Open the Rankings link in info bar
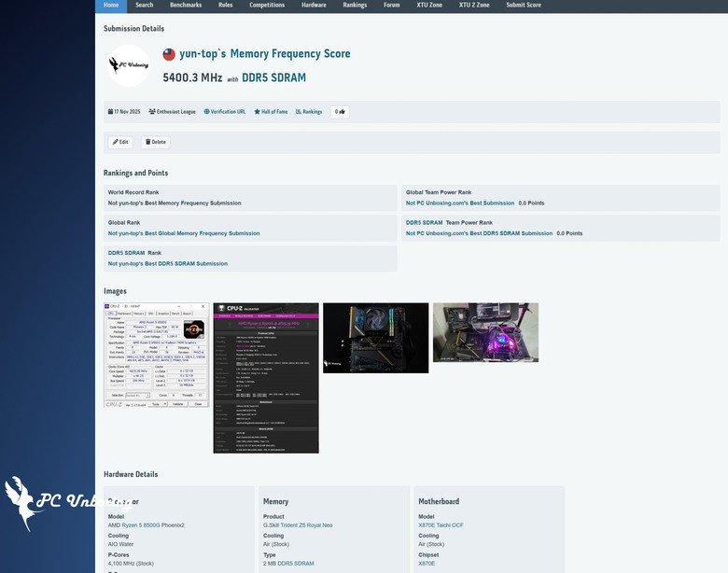728x573 pixels. [313, 112]
